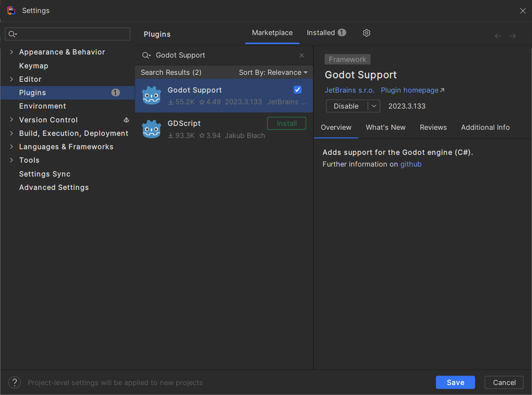Expand the Editor settings section

coord(12,79)
